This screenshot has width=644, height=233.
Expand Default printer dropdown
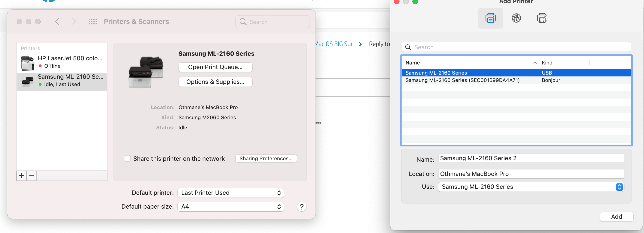click(230, 193)
